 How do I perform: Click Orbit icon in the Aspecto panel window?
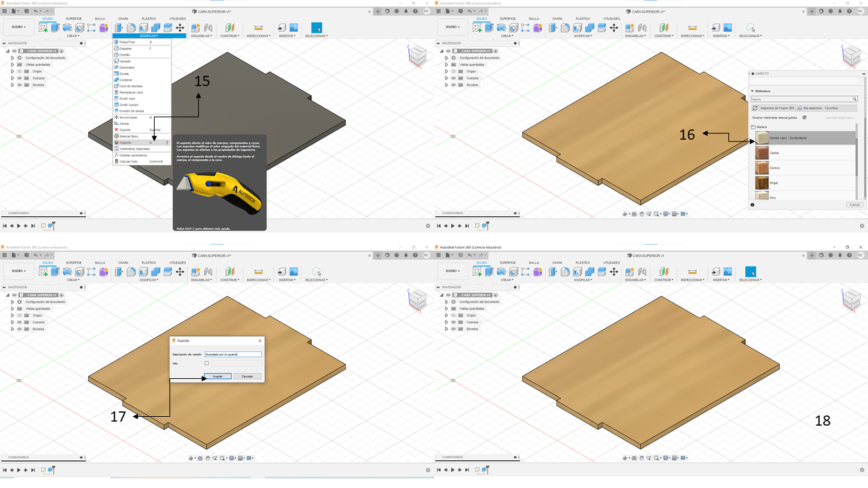[626, 213]
